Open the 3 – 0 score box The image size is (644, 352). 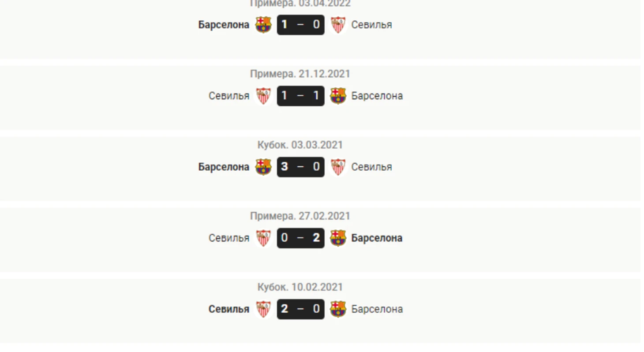click(300, 167)
